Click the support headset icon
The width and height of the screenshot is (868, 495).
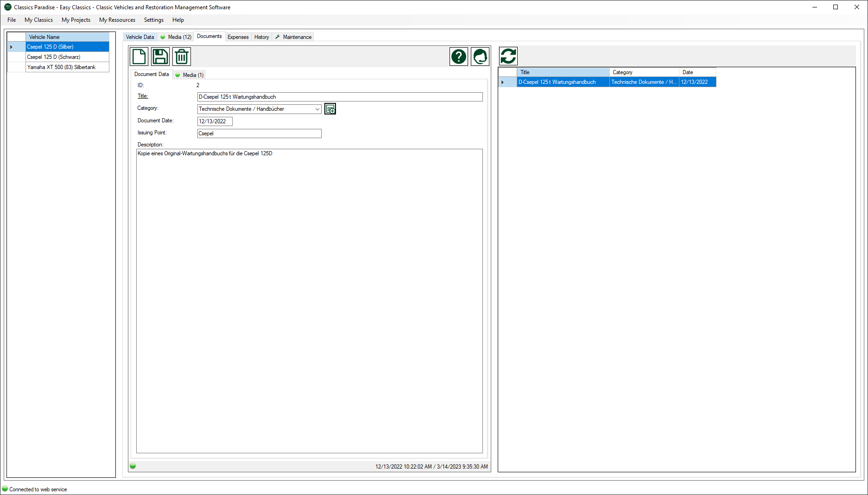(480, 57)
